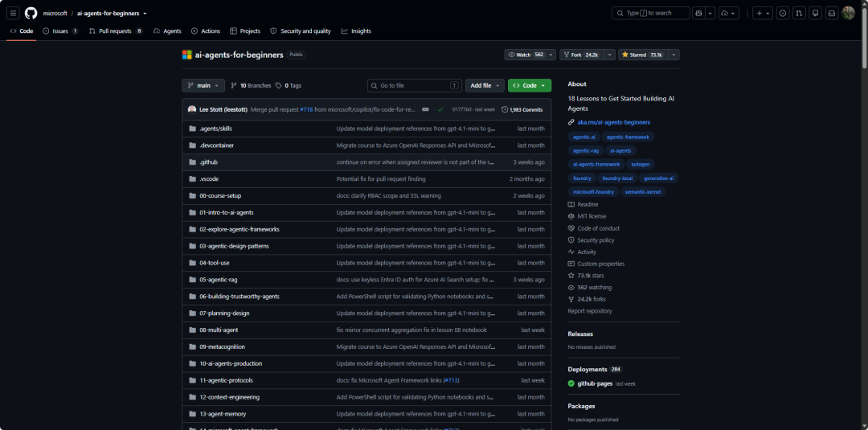Open the issues circle icon in header
Viewport: 868px width, 430px height.
(x=783, y=14)
